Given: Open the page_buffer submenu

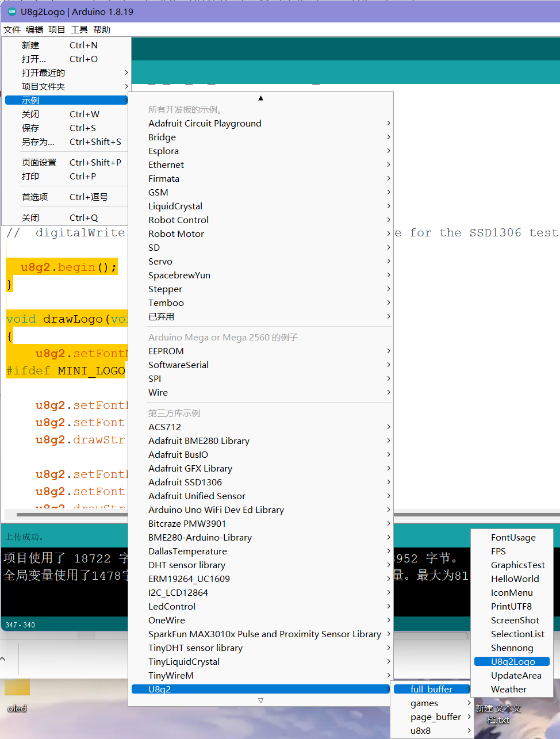Looking at the screenshot, I should point(432,717).
